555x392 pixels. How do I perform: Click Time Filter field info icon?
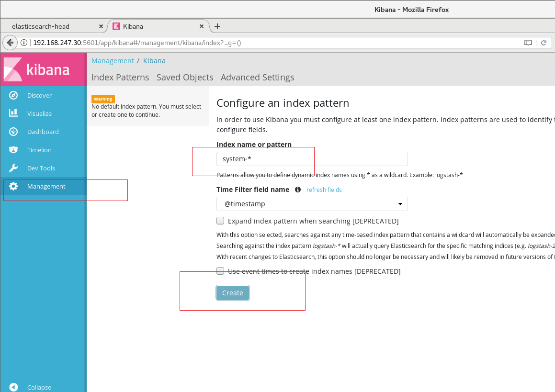(298, 190)
